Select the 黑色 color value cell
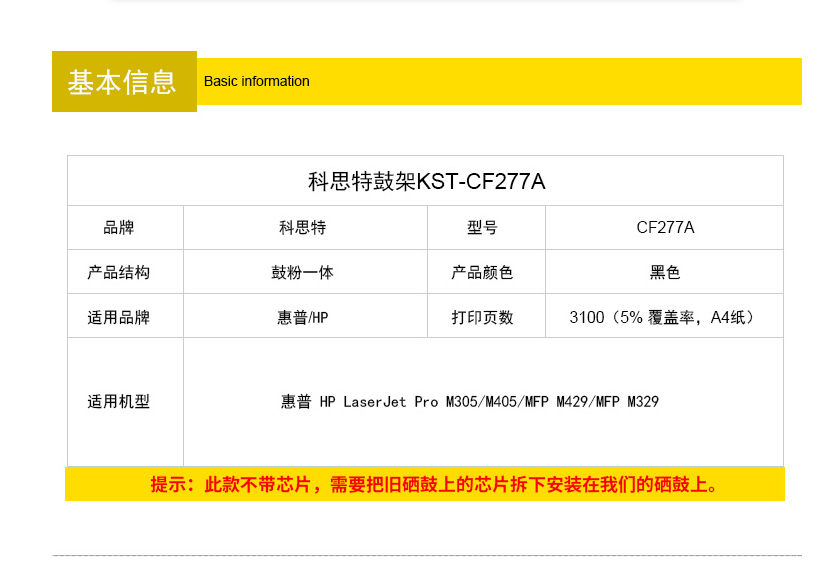The width and height of the screenshot is (834, 566). tap(664, 272)
